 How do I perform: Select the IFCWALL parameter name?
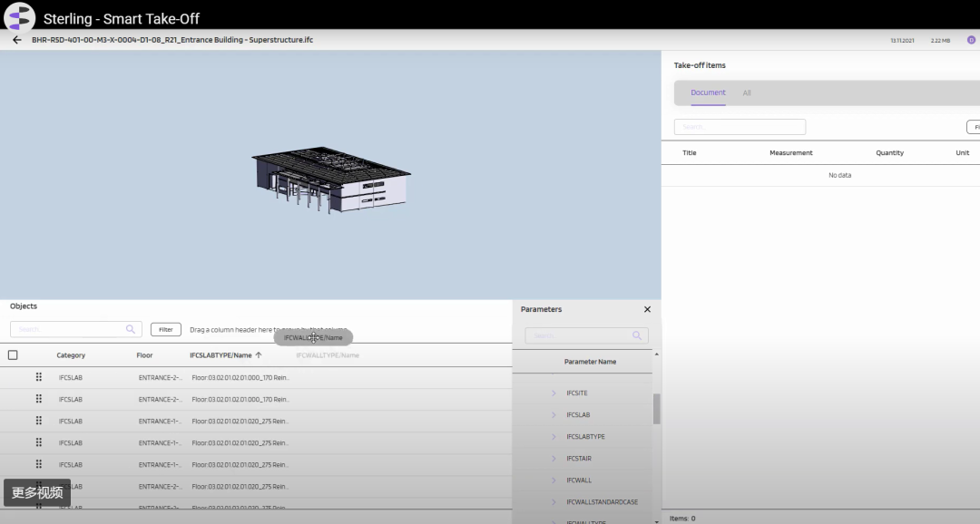[x=579, y=480]
